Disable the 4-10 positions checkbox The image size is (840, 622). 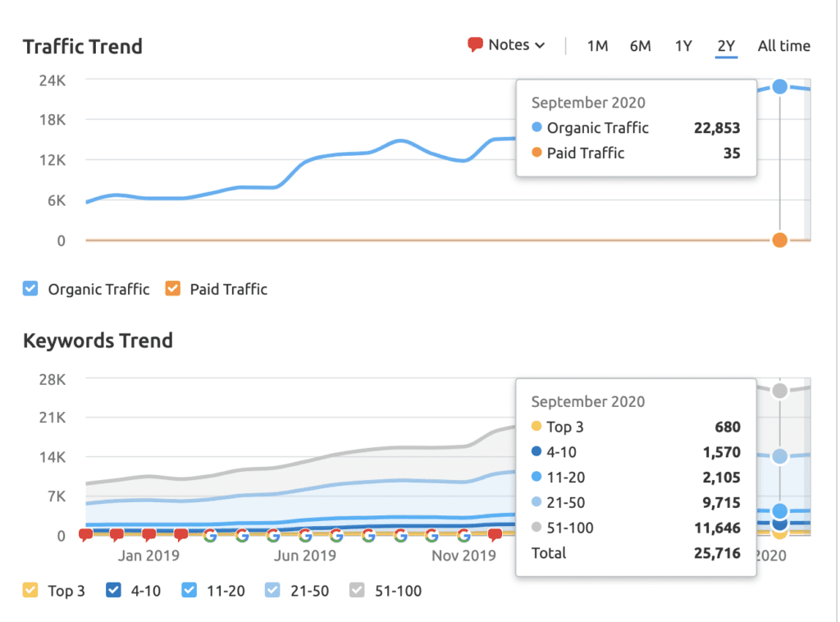113,590
